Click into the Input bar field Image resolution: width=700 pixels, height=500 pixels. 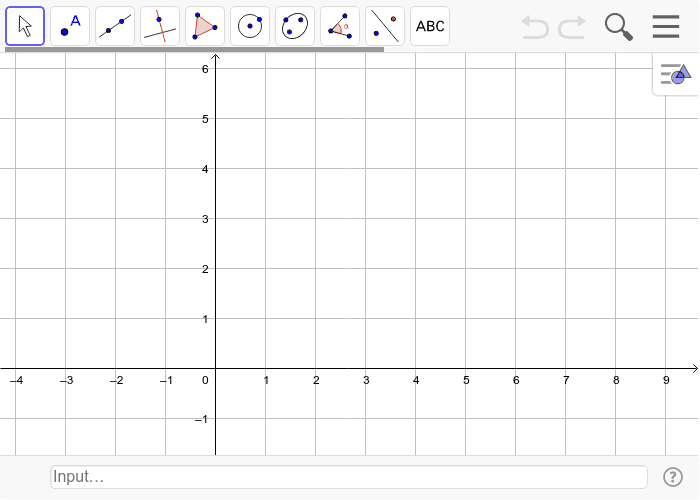coord(349,477)
